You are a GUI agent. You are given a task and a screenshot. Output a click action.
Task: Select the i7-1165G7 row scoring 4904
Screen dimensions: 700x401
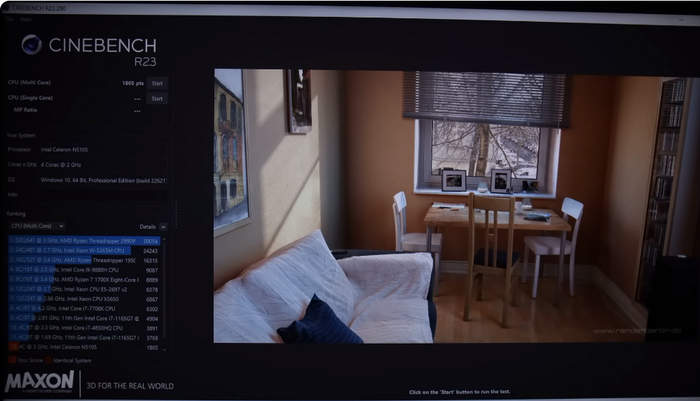(x=84, y=318)
